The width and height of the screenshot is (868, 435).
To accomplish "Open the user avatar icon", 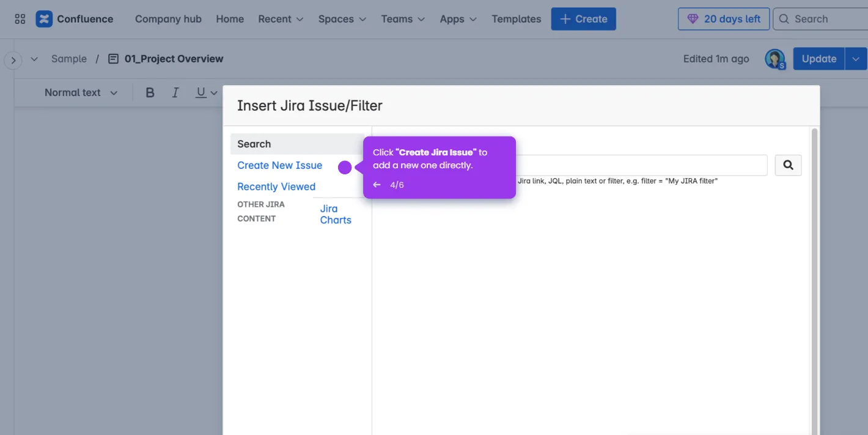I will pyautogui.click(x=775, y=59).
